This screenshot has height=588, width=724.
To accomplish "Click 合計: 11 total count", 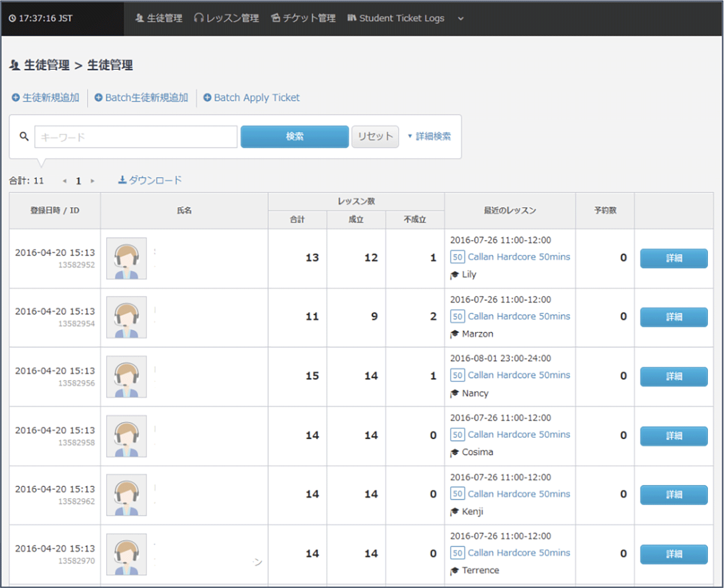I will click(x=26, y=180).
